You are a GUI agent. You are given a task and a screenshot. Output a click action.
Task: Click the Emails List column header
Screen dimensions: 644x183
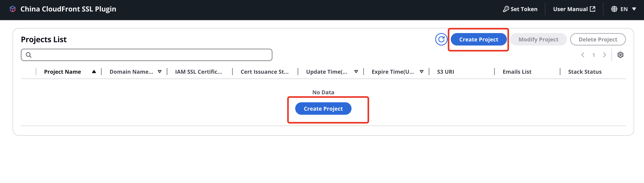pyautogui.click(x=517, y=72)
